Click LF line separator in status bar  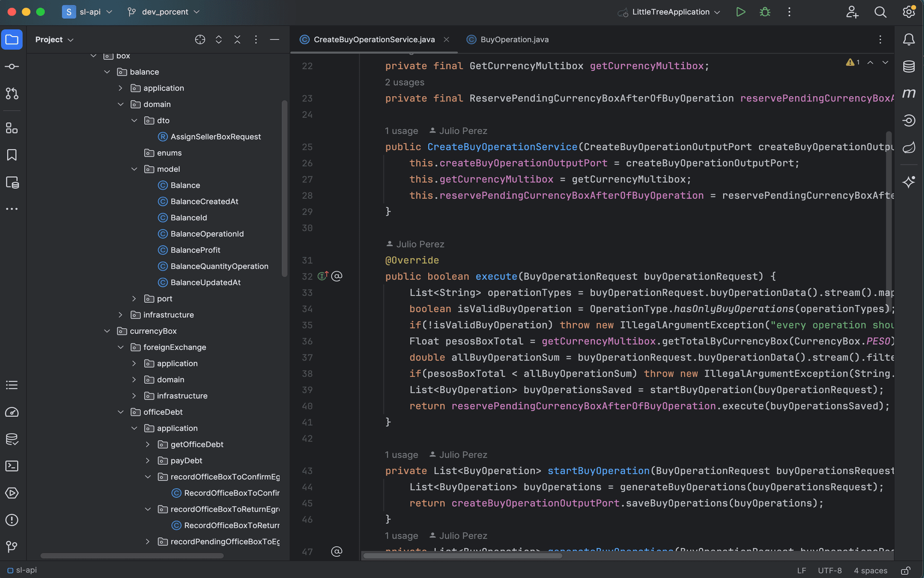pyautogui.click(x=801, y=570)
